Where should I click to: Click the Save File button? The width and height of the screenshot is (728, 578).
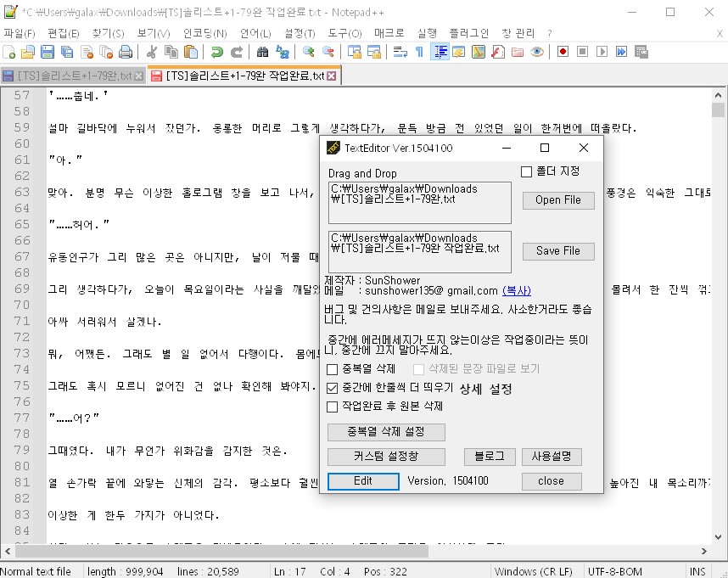pyautogui.click(x=558, y=251)
